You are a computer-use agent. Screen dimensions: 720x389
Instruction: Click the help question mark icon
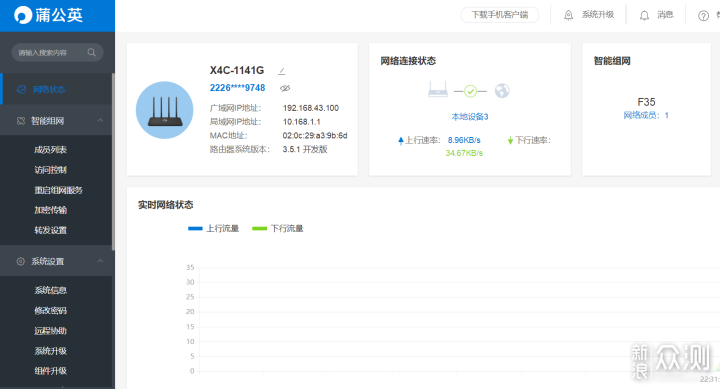click(703, 16)
